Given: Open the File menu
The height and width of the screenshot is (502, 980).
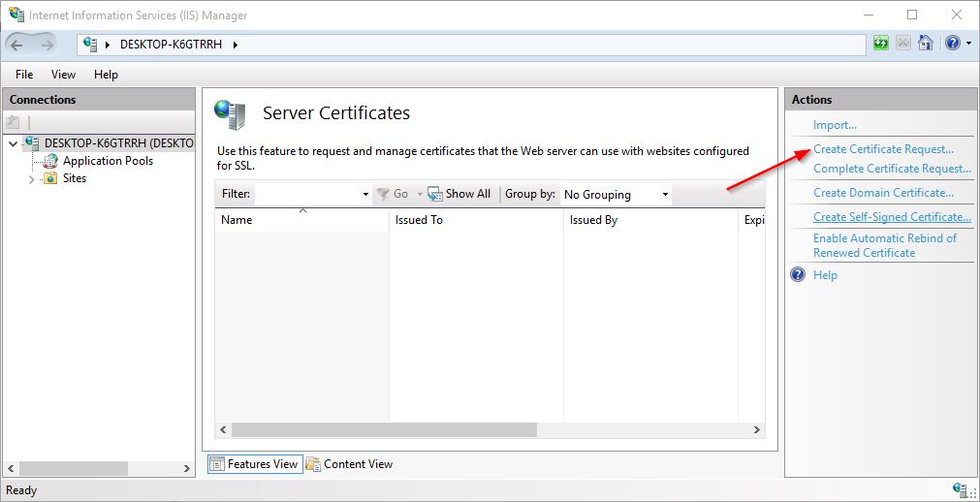Looking at the screenshot, I should tap(24, 75).
